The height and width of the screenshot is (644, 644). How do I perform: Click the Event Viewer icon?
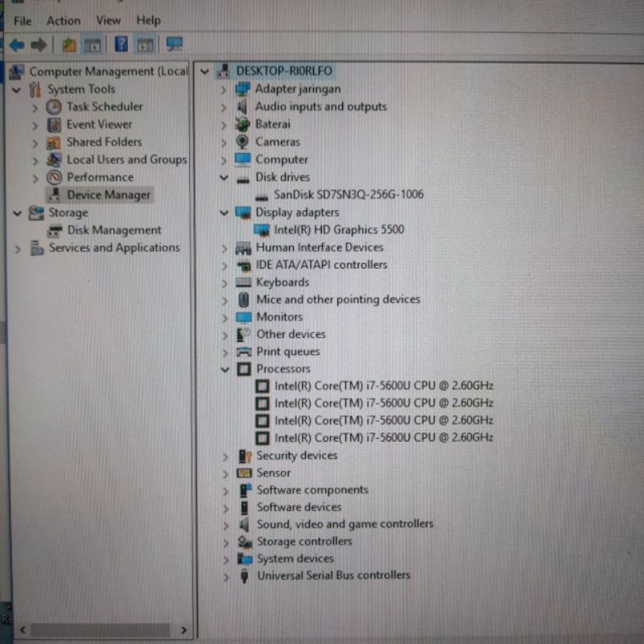(54, 125)
